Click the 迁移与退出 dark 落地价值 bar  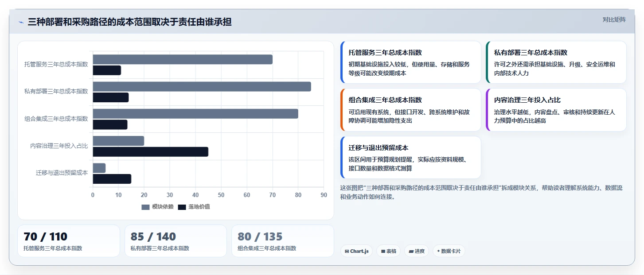pos(112,179)
